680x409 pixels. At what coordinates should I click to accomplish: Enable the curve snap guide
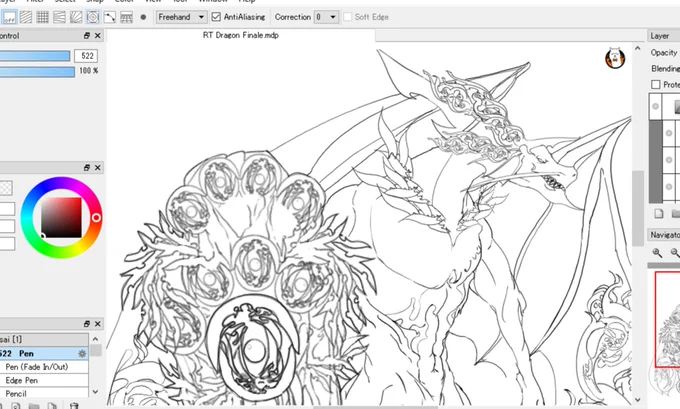click(110, 17)
